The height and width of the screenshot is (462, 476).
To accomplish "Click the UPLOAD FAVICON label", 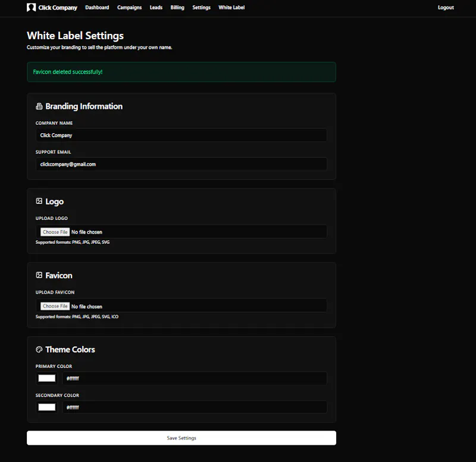I will click(55, 292).
